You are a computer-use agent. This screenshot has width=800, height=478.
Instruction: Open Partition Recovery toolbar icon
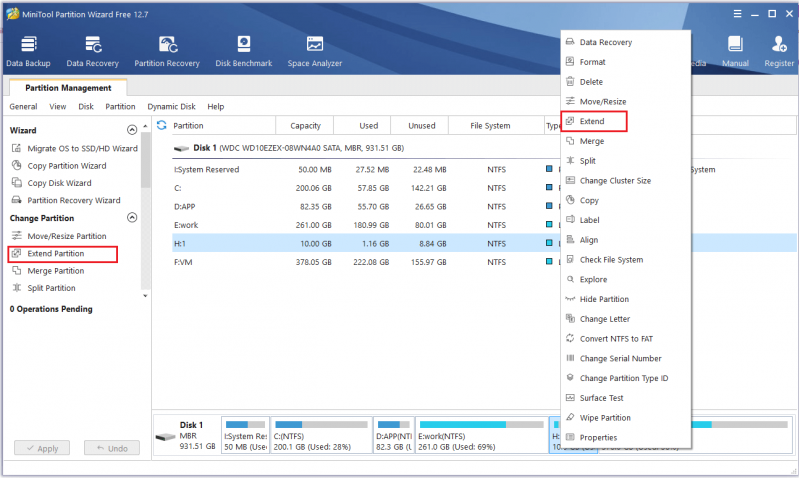point(167,52)
